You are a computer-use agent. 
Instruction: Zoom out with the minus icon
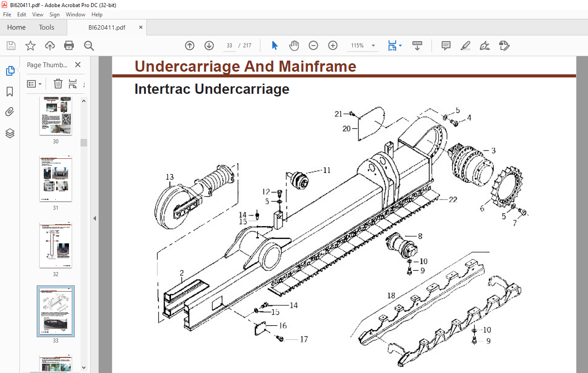313,46
